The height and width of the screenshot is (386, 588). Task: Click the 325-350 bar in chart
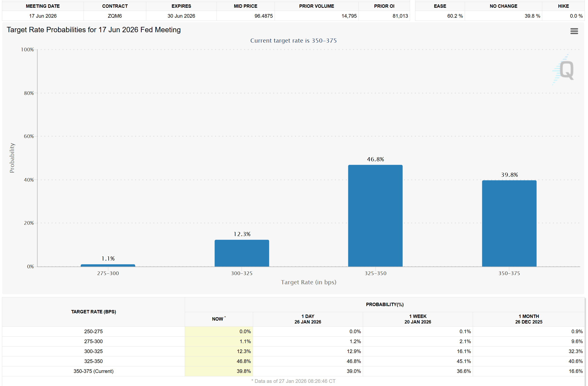pos(375,216)
